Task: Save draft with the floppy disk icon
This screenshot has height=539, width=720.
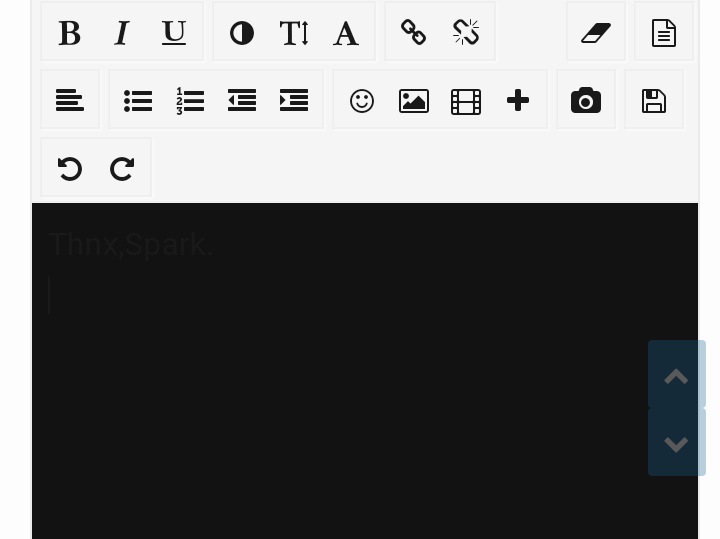Action: click(654, 101)
